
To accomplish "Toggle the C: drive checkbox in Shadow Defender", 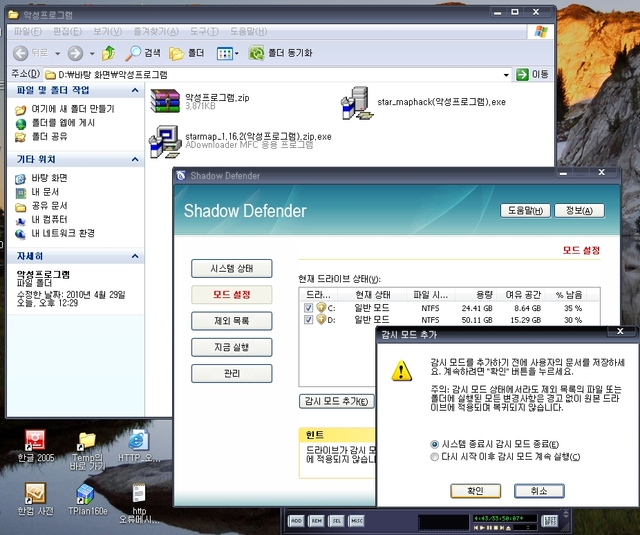I will click(309, 308).
